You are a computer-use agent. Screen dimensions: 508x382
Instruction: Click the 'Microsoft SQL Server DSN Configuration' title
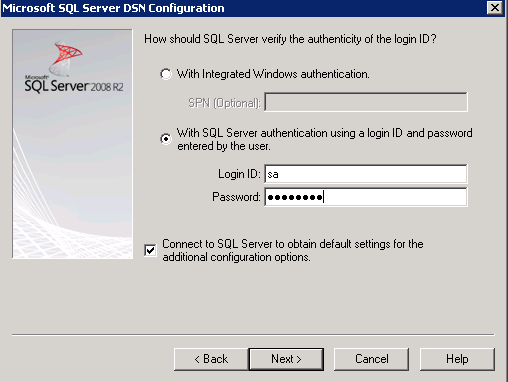point(113,8)
